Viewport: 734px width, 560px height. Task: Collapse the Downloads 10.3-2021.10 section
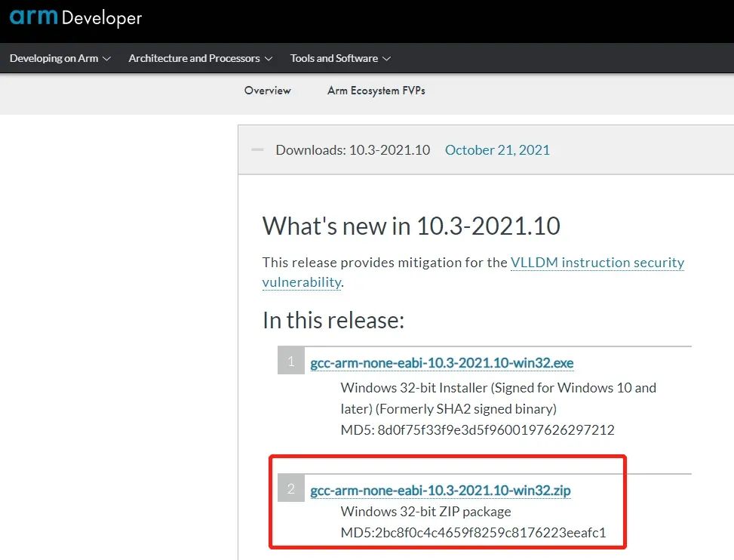point(257,150)
